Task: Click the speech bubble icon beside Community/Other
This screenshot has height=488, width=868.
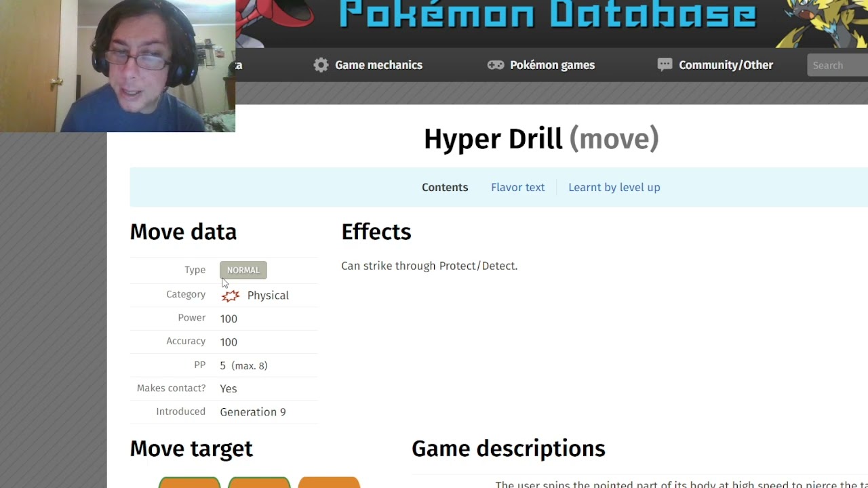Action: point(665,65)
